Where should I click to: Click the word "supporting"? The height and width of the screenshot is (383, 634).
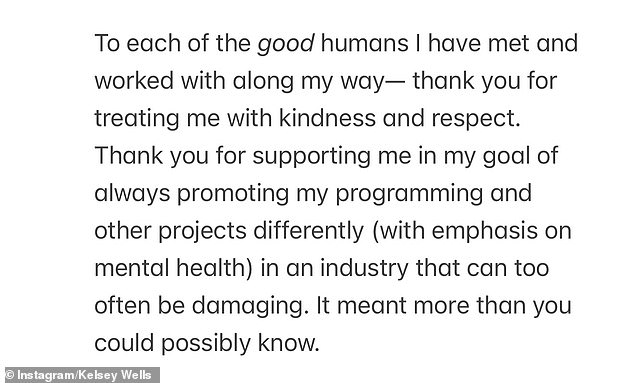point(311,157)
